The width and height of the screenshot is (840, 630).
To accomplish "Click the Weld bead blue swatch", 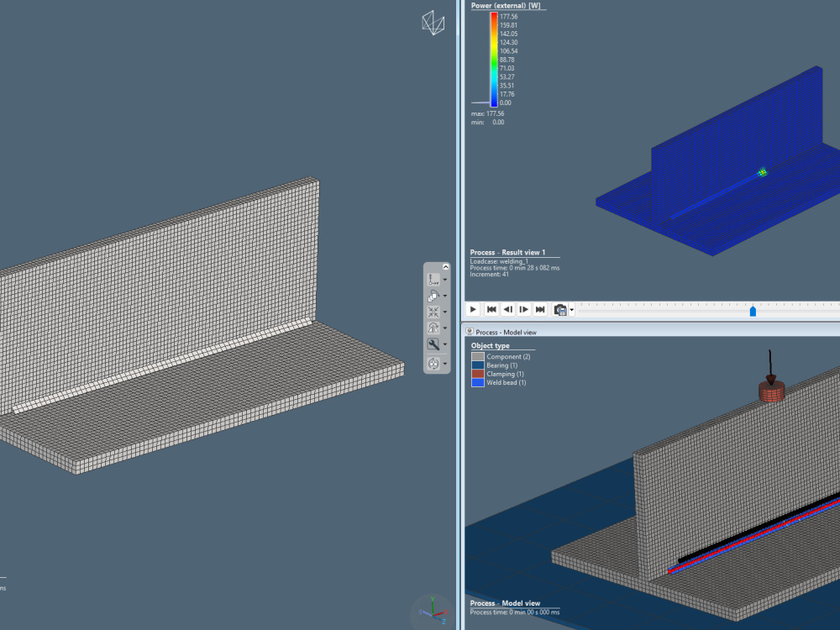I will 478,382.
